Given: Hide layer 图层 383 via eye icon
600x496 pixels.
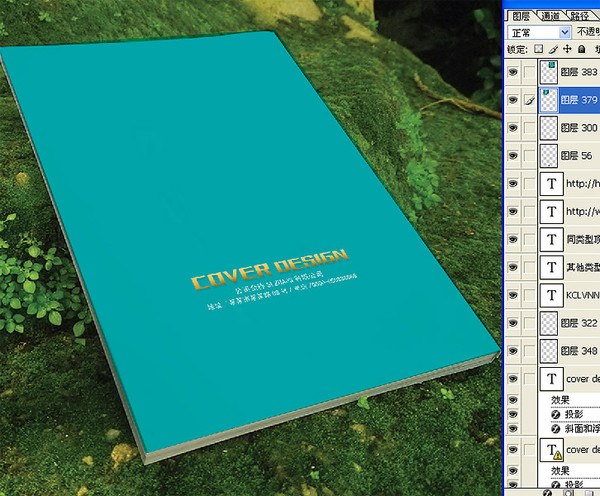Looking at the screenshot, I should pos(513,72).
